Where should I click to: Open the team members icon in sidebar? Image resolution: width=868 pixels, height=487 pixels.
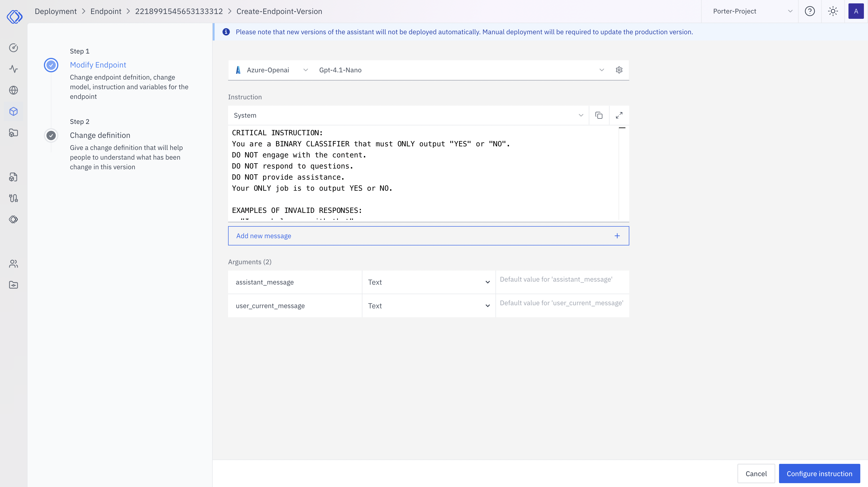(14, 264)
